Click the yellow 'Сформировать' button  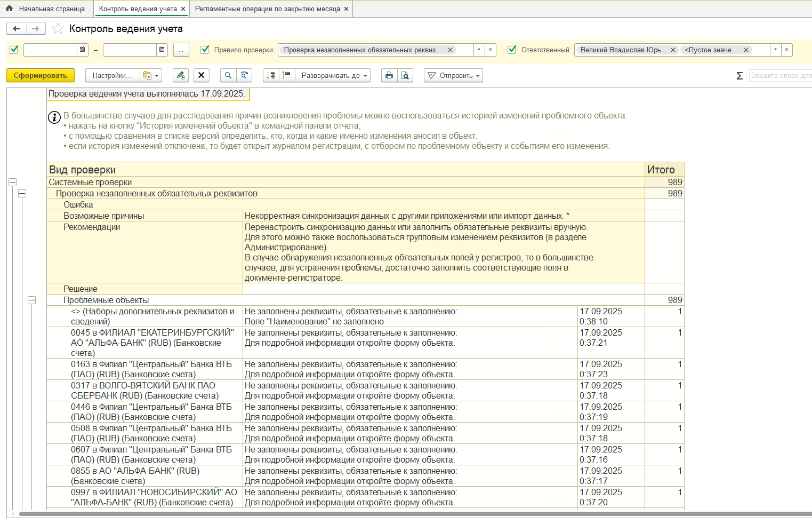pos(41,76)
